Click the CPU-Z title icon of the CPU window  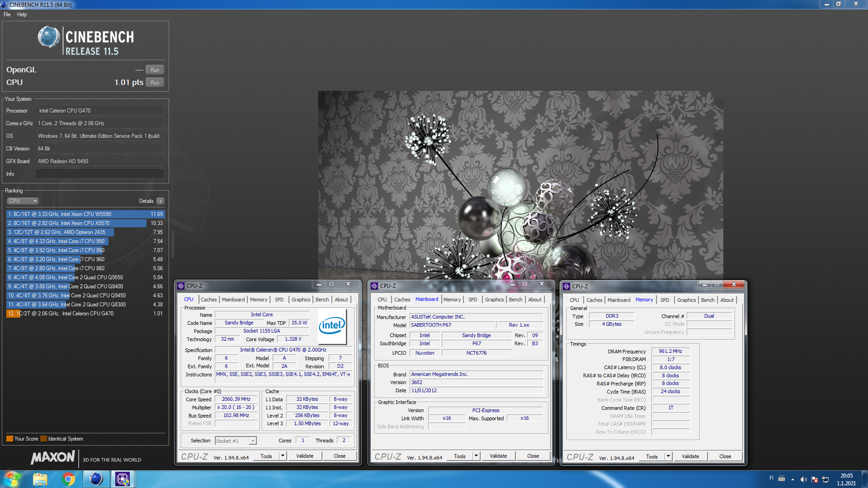181,286
